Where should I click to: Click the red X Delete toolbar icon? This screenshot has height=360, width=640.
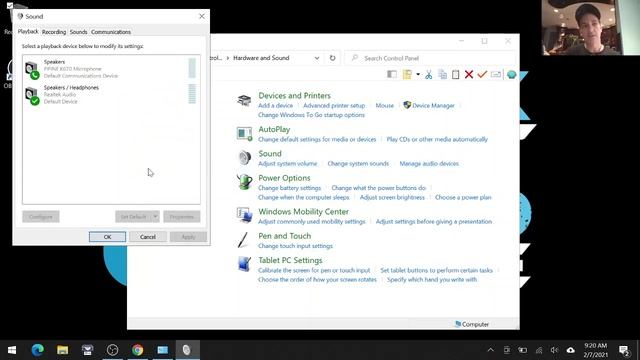coord(469,74)
